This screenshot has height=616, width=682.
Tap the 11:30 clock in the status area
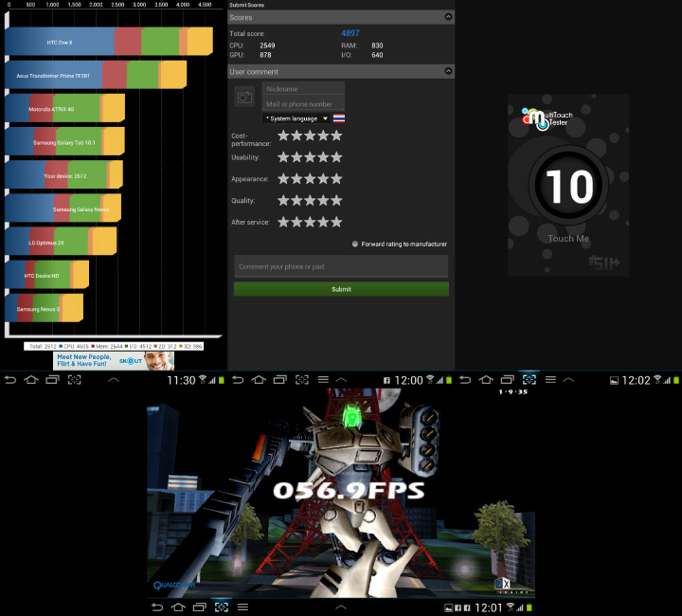point(181,381)
